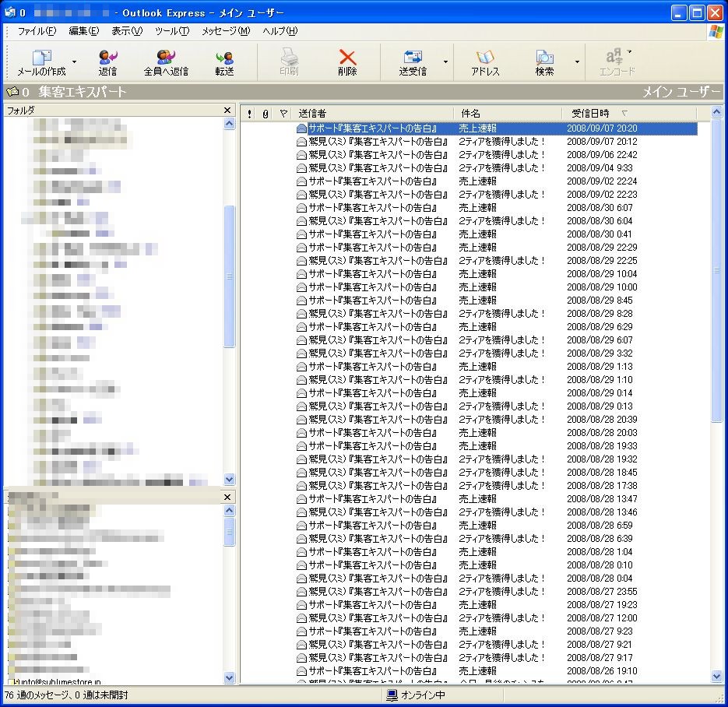This screenshot has width=728, height=707.
Task: Click the 送受信 (Send/Receive) icon
Action: click(413, 62)
